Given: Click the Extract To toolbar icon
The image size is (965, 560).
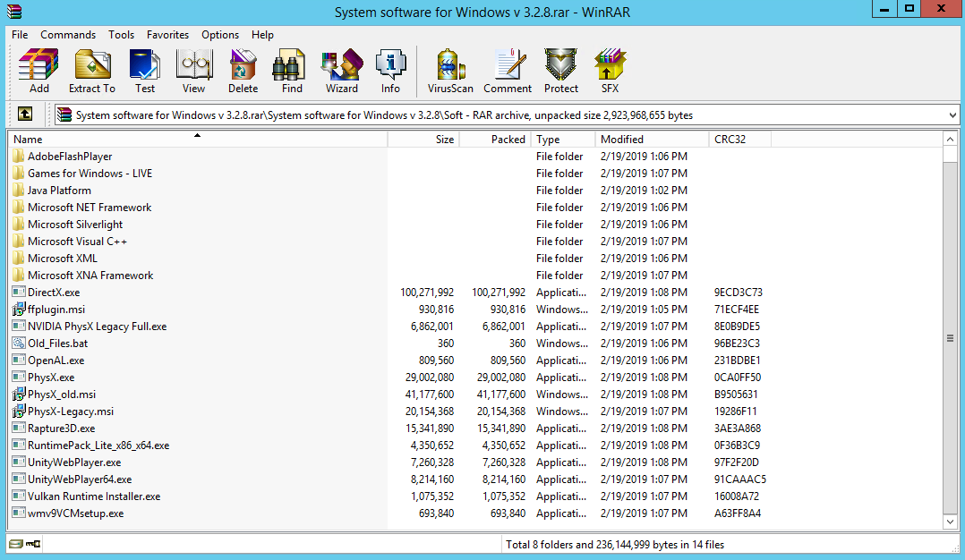Looking at the screenshot, I should click(92, 71).
